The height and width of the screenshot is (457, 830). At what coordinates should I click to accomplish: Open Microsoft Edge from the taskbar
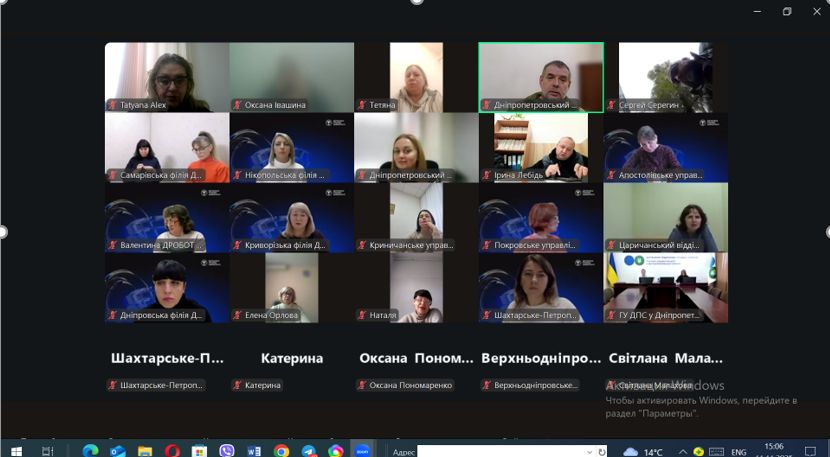[90, 451]
